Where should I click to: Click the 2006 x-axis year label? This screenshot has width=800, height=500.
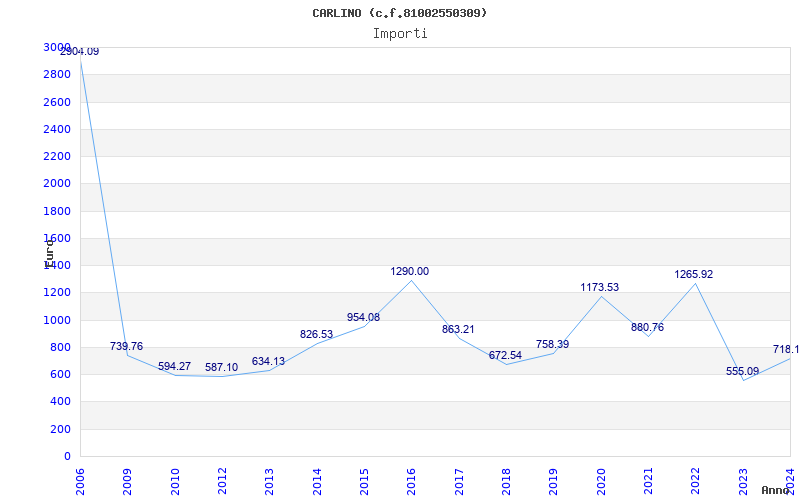80,482
